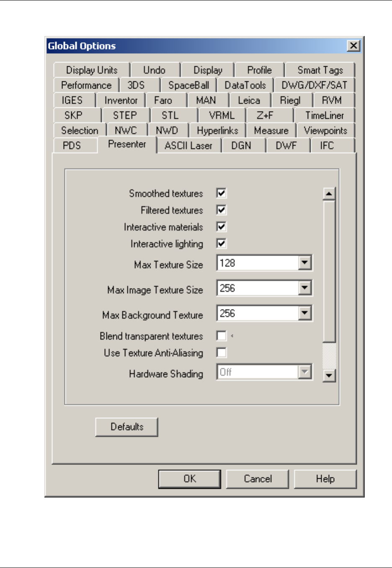Screen dimensions: 392x568
Task: Open the Profile tab
Action: point(260,70)
